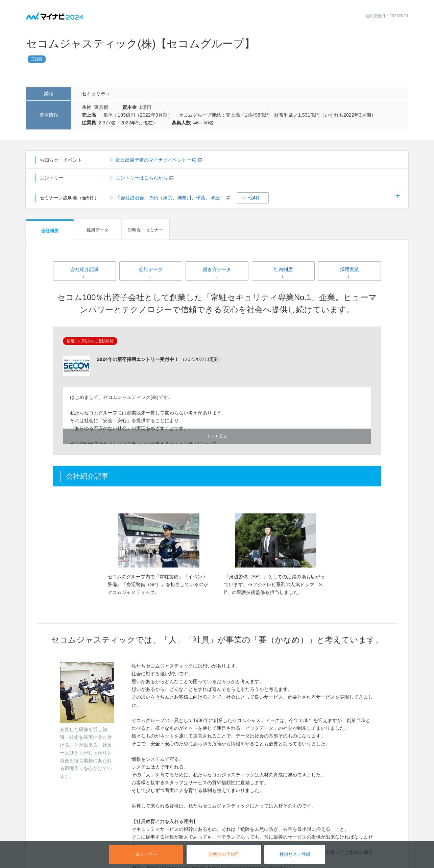Jump to 社内制度 section
434x868 pixels.
tap(283, 271)
